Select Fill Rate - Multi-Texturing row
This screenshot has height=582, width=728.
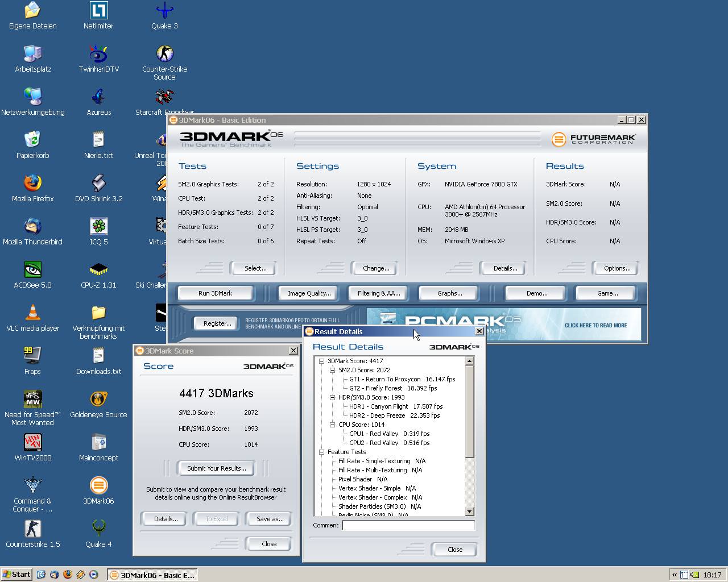coord(380,470)
